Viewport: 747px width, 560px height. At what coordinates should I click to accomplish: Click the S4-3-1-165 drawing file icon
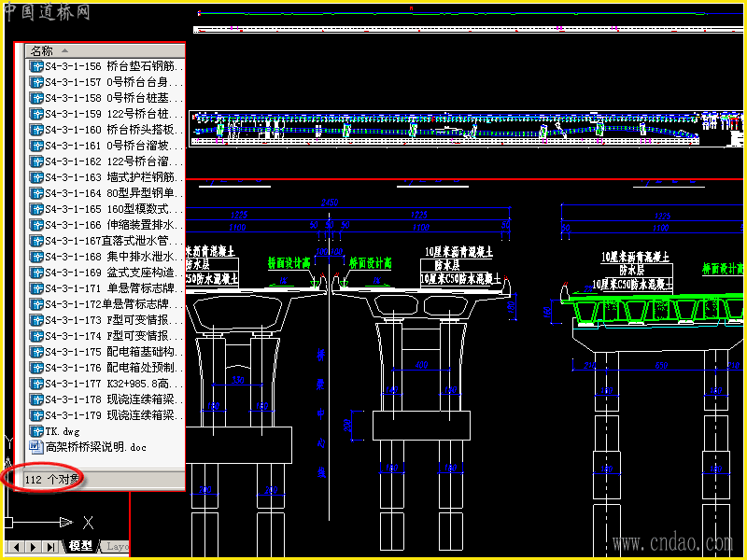click(36, 209)
